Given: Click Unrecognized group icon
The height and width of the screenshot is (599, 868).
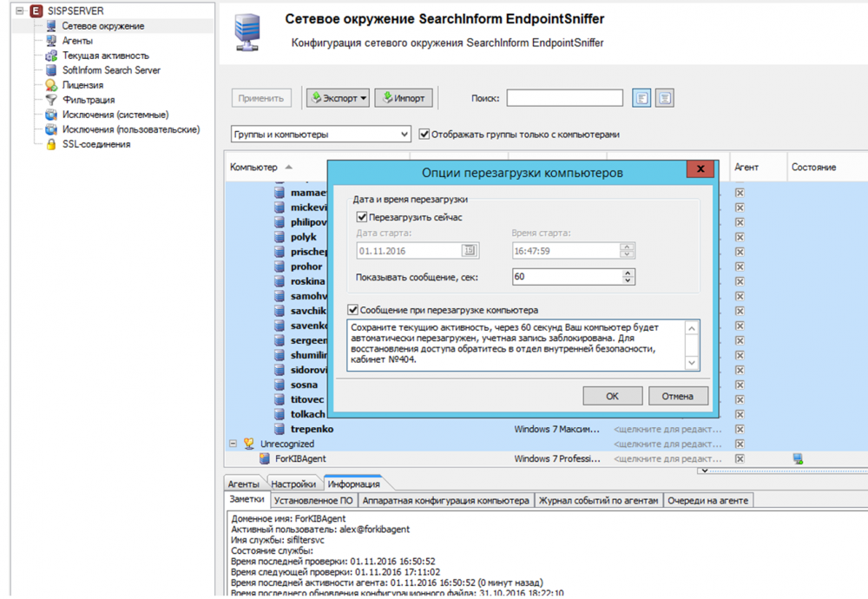Looking at the screenshot, I should (x=249, y=444).
